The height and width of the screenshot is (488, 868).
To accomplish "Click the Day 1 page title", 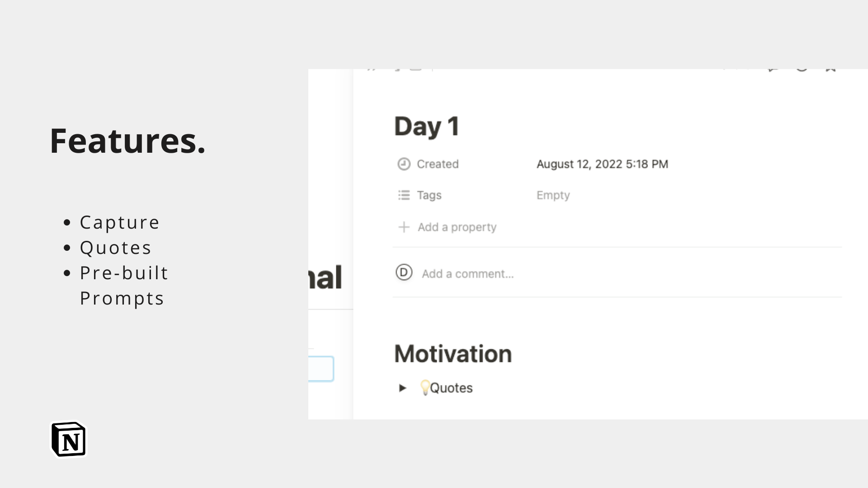I will click(x=427, y=126).
